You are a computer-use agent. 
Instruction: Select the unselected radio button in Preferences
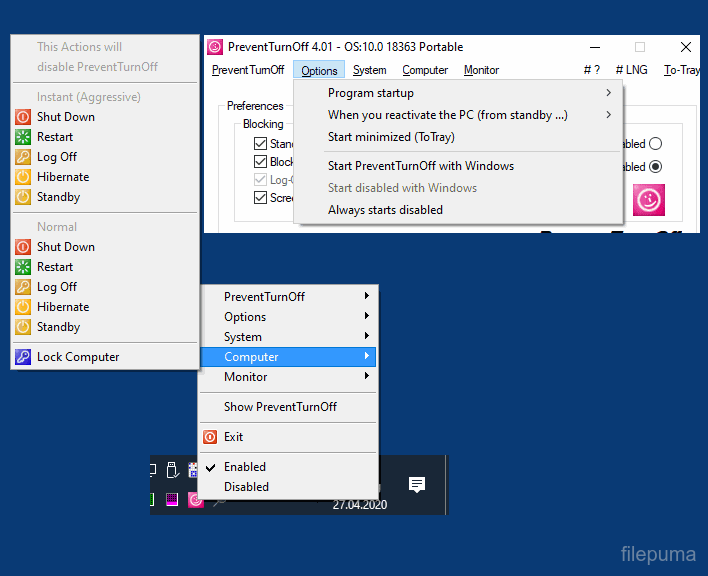pos(656,144)
